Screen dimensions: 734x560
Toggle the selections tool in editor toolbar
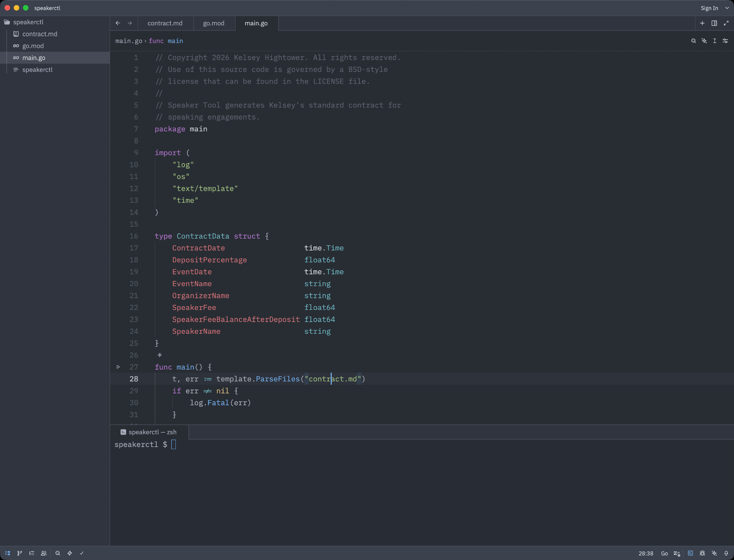coord(715,41)
